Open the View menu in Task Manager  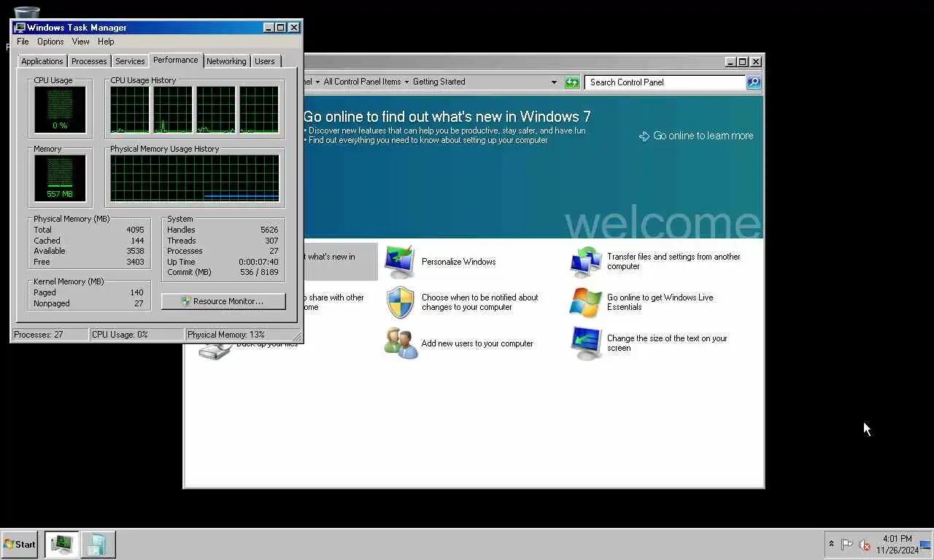[x=80, y=42]
